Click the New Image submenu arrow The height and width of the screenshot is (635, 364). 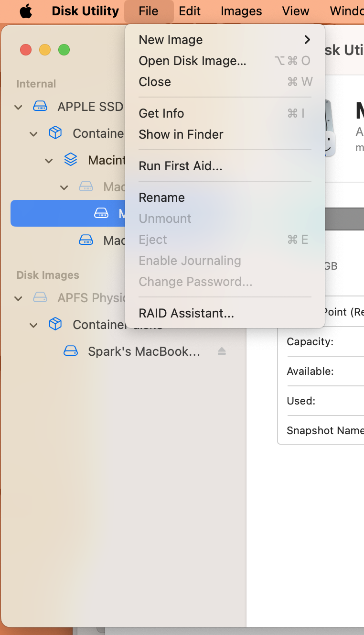pos(307,40)
